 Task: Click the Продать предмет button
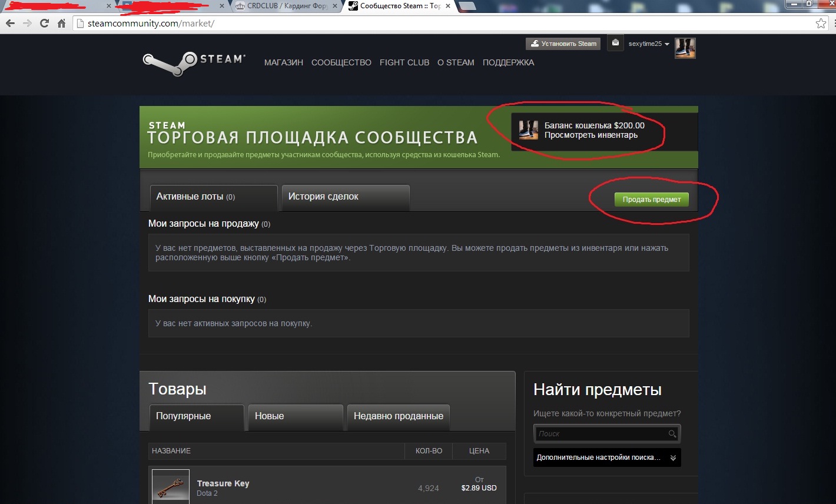[652, 200]
